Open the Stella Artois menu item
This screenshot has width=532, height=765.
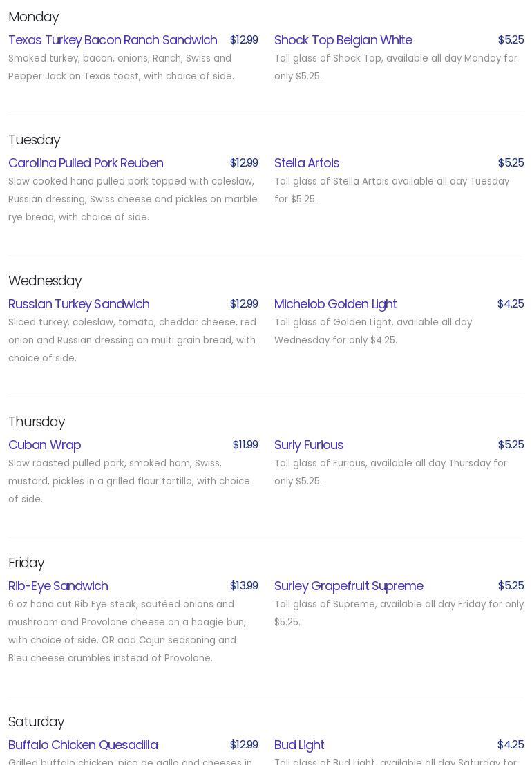tap(307, 163)
